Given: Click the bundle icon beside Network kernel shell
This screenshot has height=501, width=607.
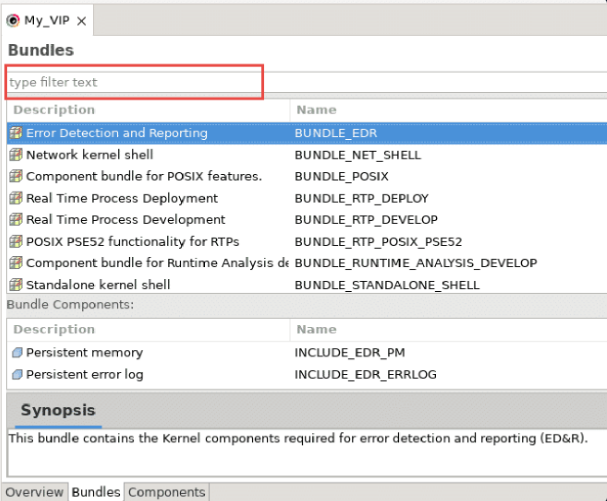Looking at the screenshot, I should coord(16,155).
